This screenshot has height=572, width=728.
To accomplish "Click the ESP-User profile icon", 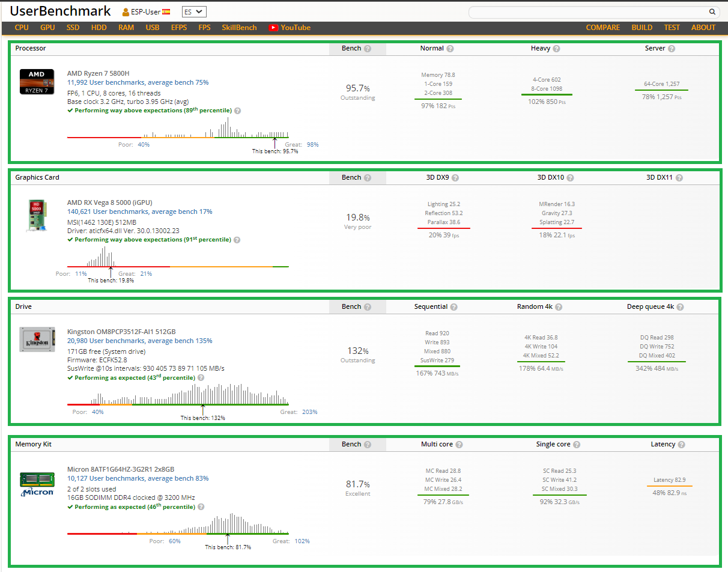I will (126, 12).
